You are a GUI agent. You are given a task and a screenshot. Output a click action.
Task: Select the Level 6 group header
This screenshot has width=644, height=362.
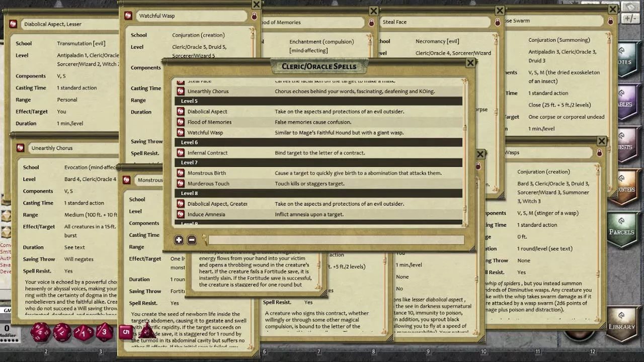tap(318, 142)
